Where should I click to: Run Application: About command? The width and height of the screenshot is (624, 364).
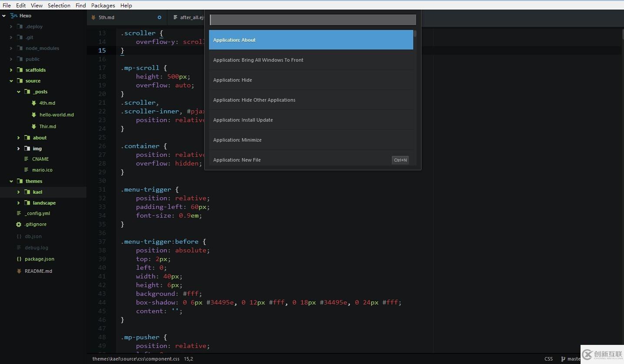coord(311,40)
